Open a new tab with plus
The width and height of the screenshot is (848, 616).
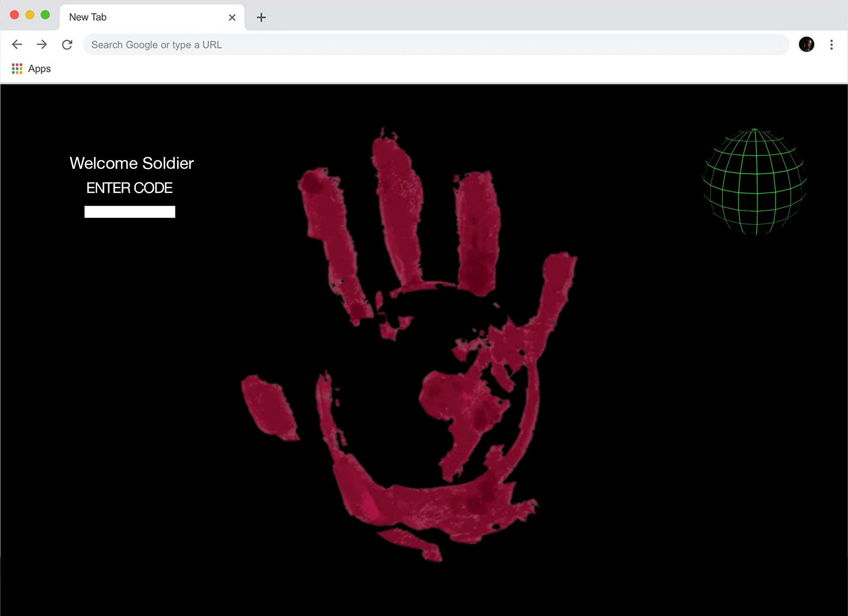pyautogui.click(x=261, y=17)
